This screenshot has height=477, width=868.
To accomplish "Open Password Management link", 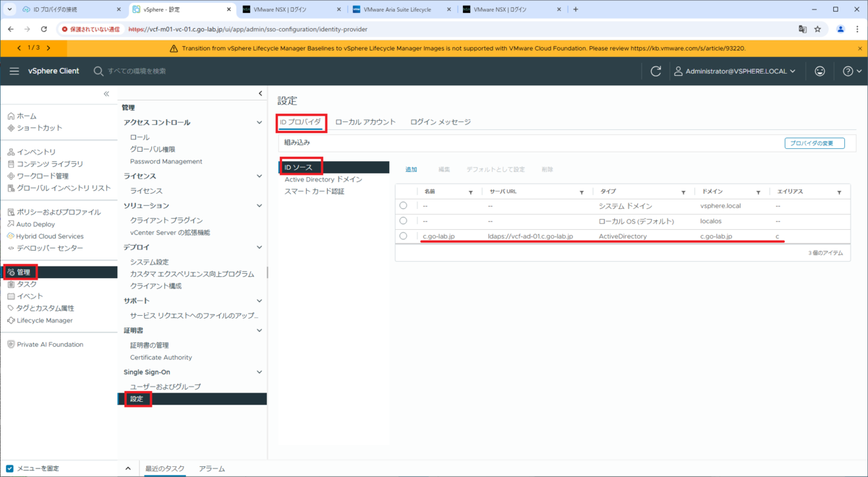I will click(x=166, y=161).
